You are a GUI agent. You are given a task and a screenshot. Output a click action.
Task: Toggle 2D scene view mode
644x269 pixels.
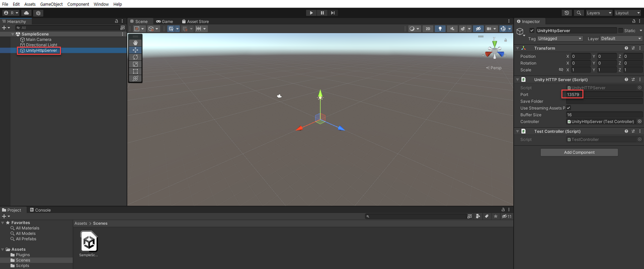coord(428,29)
